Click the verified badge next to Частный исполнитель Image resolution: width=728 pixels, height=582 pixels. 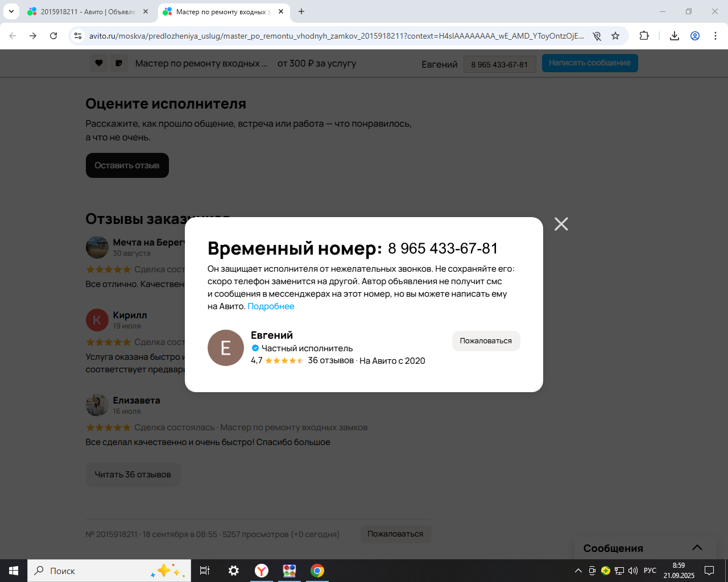pos(255,348)
